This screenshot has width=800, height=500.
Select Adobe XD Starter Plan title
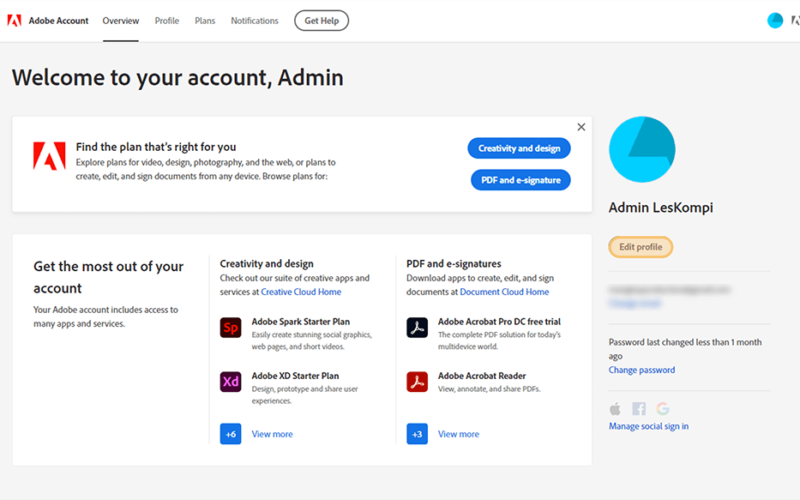(295, 376)
